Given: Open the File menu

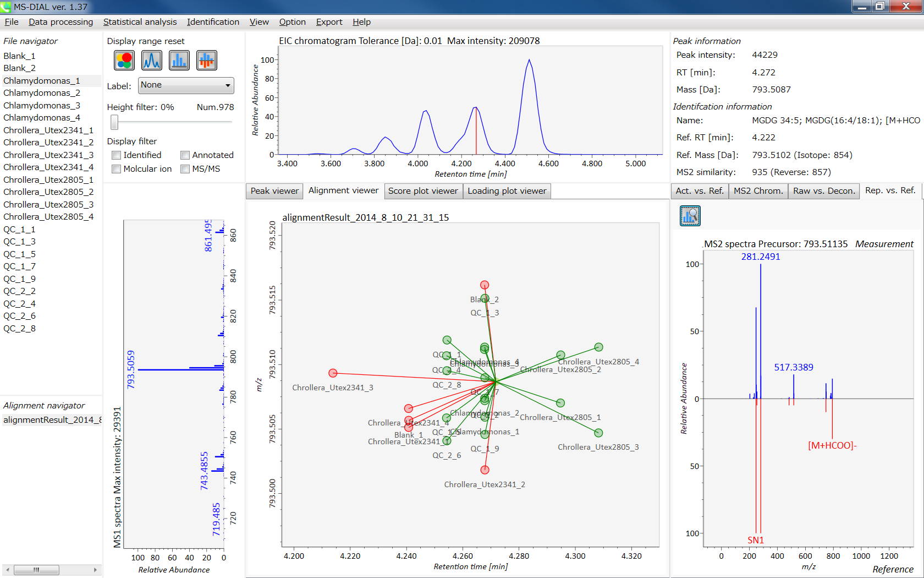Looking at the screenshot, I should tap(12, 22).
